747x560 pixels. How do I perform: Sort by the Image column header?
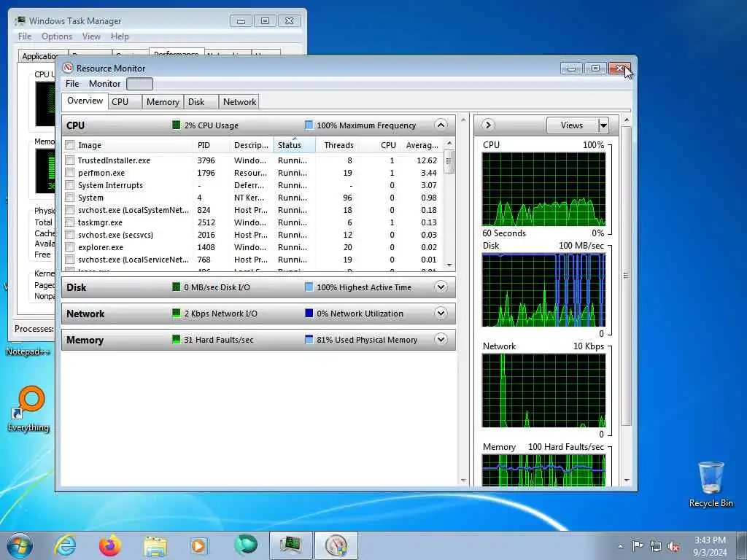pos(128,145)
